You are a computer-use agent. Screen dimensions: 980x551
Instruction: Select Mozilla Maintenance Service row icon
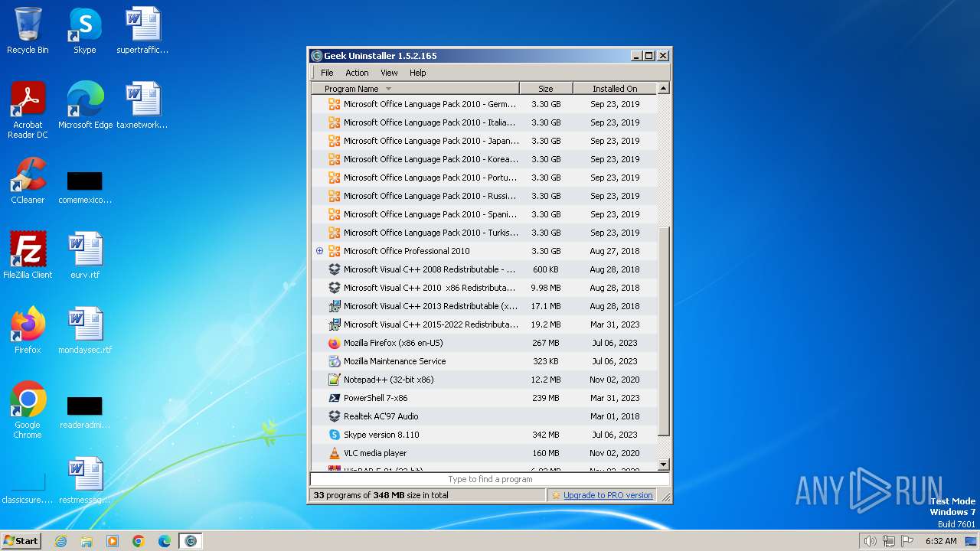334,361
